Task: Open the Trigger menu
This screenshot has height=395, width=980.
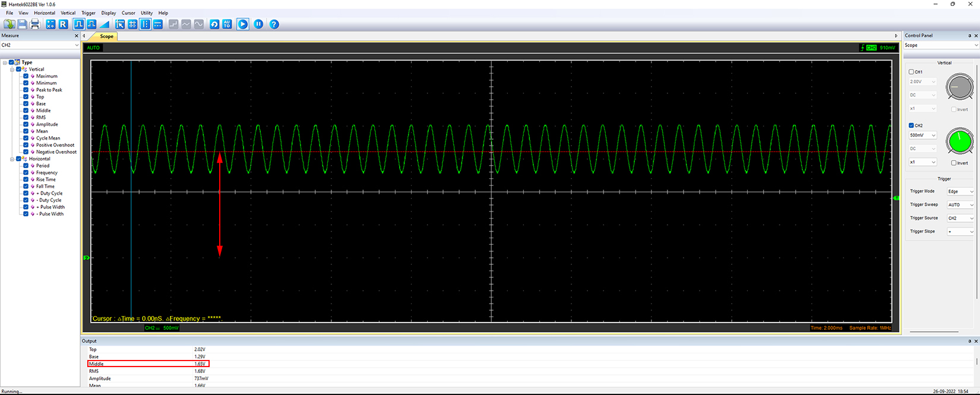Action: (88, 12)
